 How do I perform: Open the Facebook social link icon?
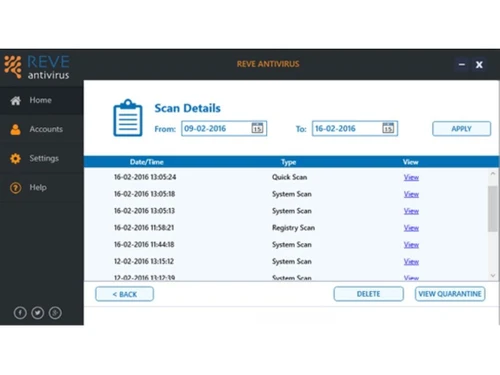pyautogui.click(x=20, y=313)
